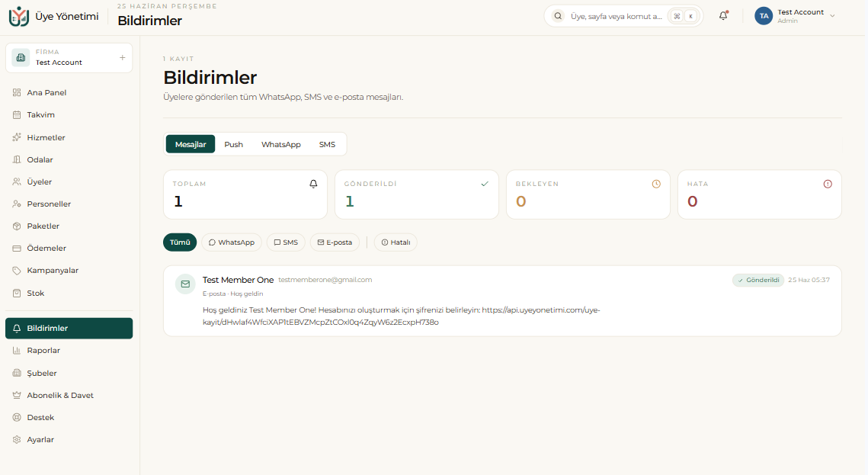Click the Raporlar chart icon
Screen dimensions: 868x475
17,351
